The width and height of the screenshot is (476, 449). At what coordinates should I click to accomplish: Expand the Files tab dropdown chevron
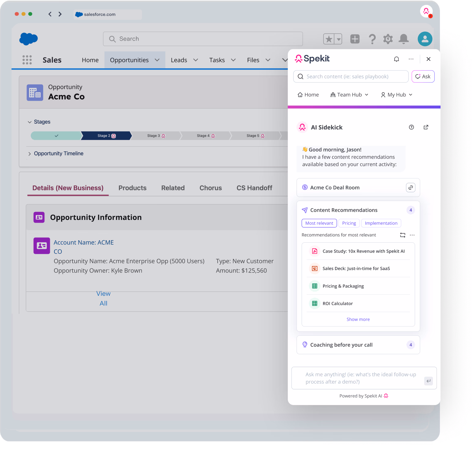click(x=268, y=60)
